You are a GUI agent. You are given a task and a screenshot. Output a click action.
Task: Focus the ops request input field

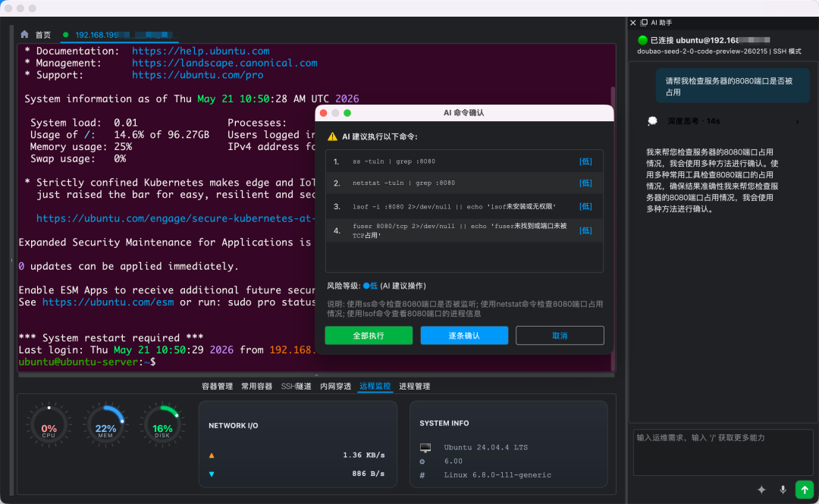tap(723, 452)
